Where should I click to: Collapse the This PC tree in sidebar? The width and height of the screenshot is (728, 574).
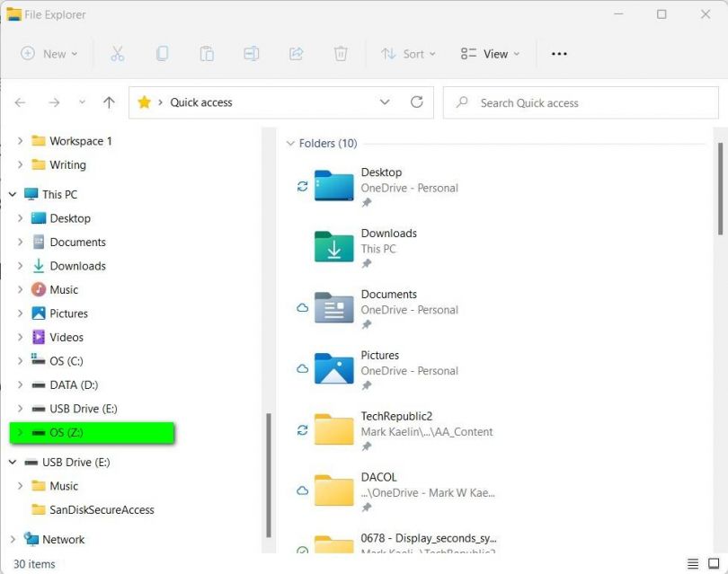[x=12, y=194]
